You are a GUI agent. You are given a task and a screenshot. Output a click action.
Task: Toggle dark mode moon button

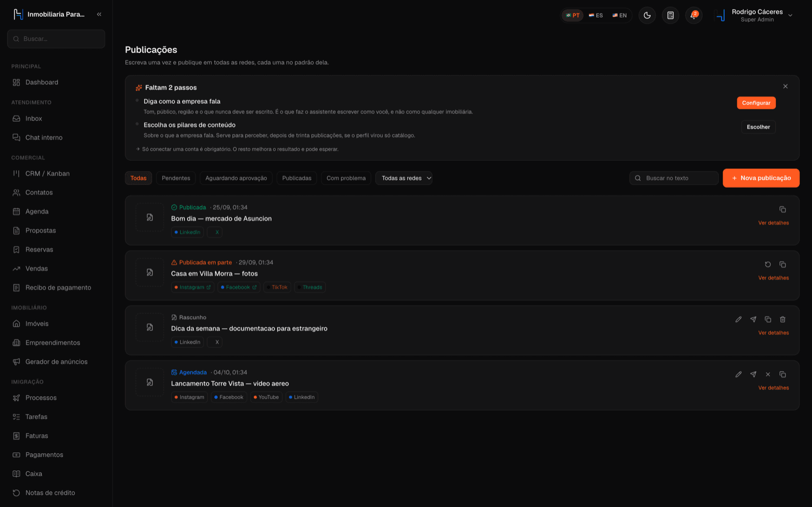point(647,15)
